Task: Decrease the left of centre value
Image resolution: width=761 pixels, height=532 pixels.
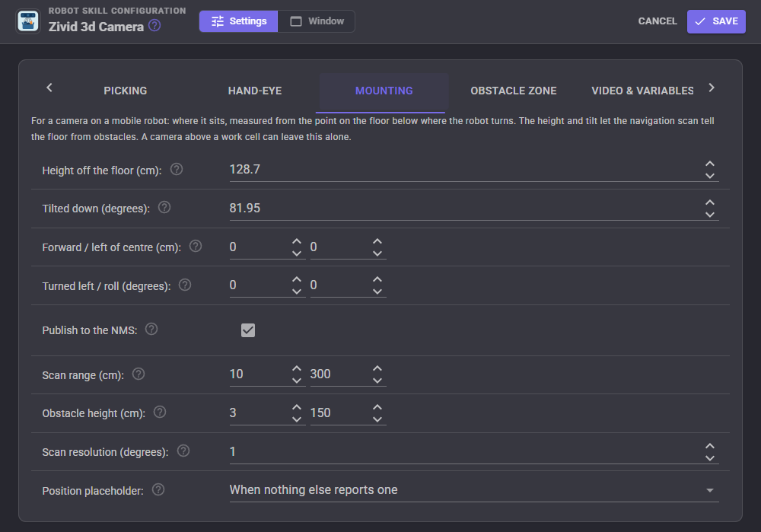Action: (x=377, y=253)
